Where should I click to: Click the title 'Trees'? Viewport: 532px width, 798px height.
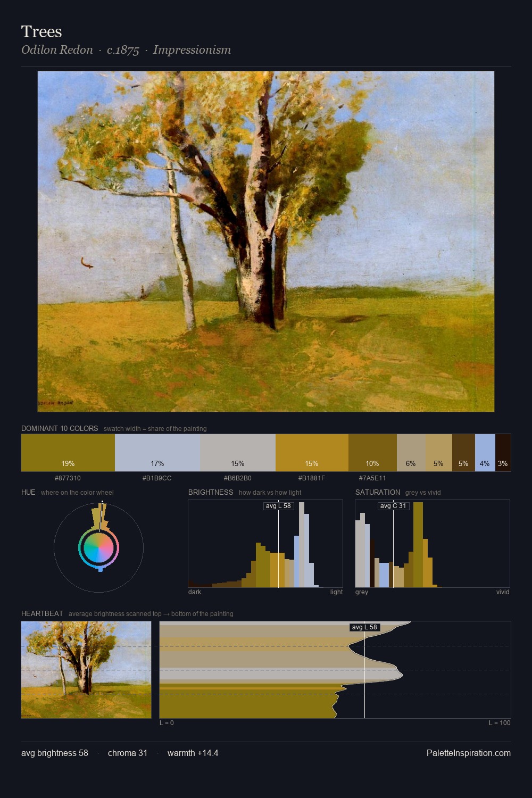tap(41, 32)
